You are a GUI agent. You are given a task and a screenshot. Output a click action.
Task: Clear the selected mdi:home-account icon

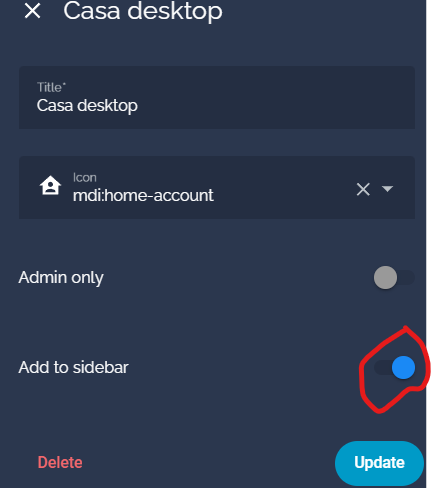[x=363, y=189]
